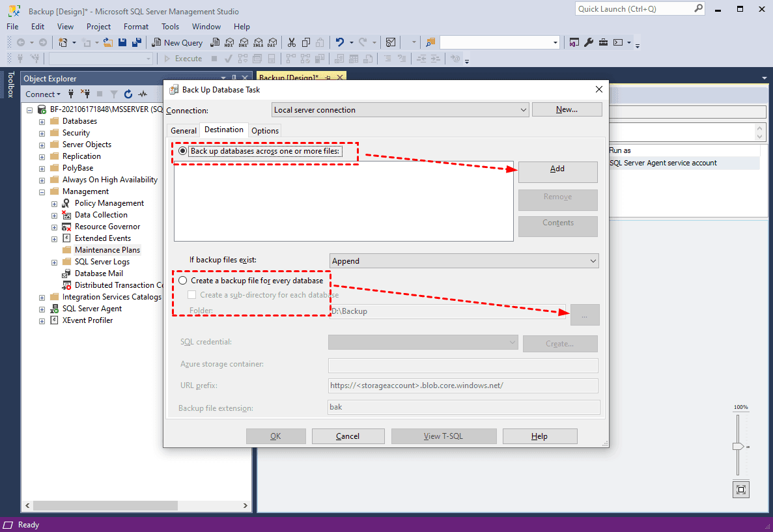Screen dimensions: 773x532
Task: Click the Add button
Action: coord(557,171)
